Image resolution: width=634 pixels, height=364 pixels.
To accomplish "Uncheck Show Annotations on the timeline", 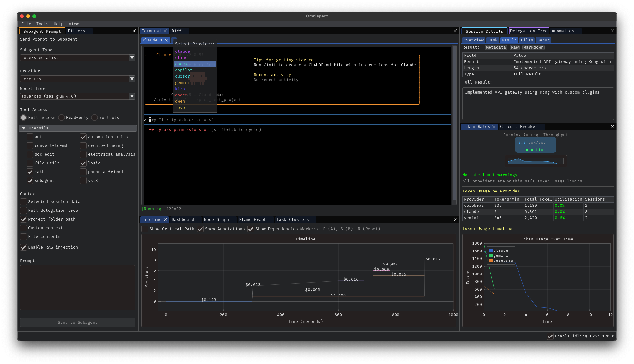I will coord(200,229).
